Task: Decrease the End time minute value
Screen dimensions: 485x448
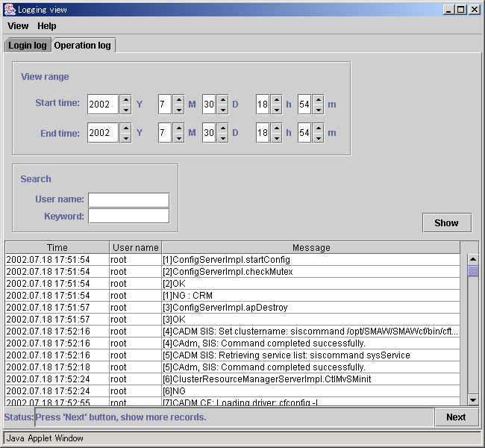Action: coord(318,138)
